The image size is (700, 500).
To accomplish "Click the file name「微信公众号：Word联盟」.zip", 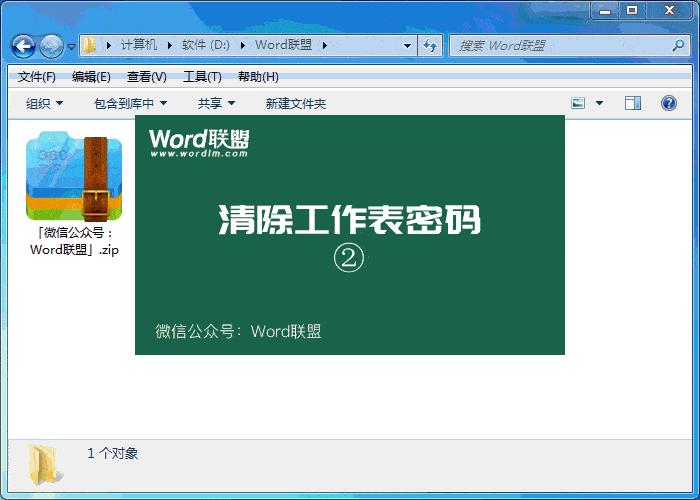I will pos(74,241).
